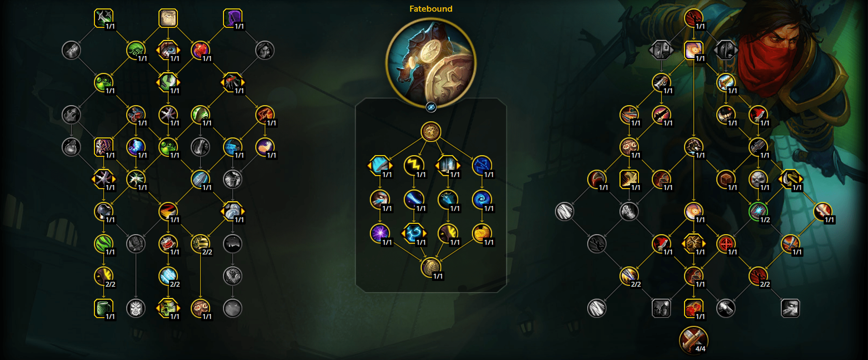Click the red dice talent node
This screenshot has height=360, width=868.
tap(694, 308)
